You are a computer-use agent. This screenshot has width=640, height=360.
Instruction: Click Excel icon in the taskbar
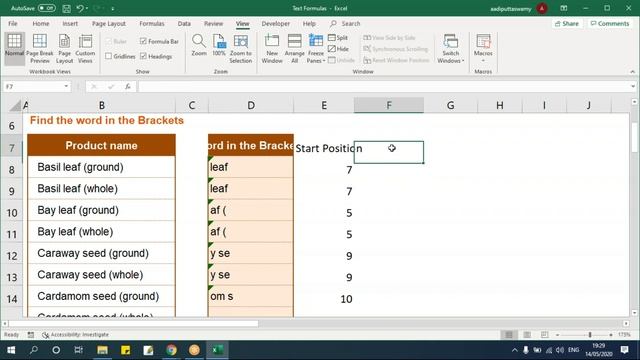(x=218, y=350)
